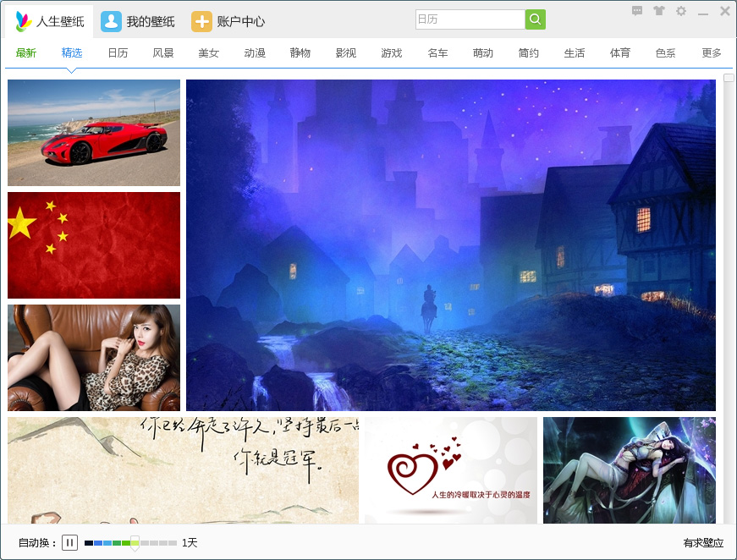The height and width of the screenshot is (560, 737).
Task: Select the red heart 人生的冷暖 wallpaper
Action: tap(451, 470)
